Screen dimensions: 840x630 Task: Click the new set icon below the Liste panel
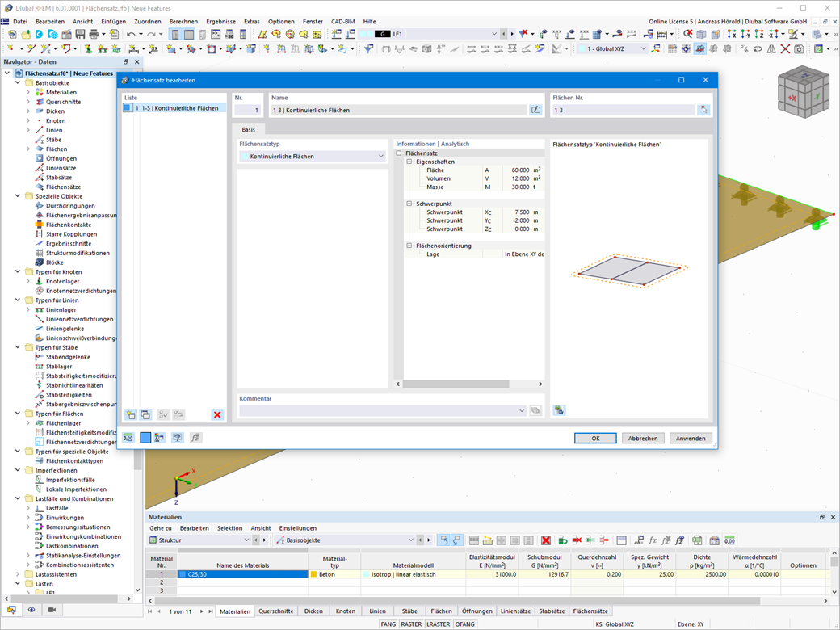[130, 414]
